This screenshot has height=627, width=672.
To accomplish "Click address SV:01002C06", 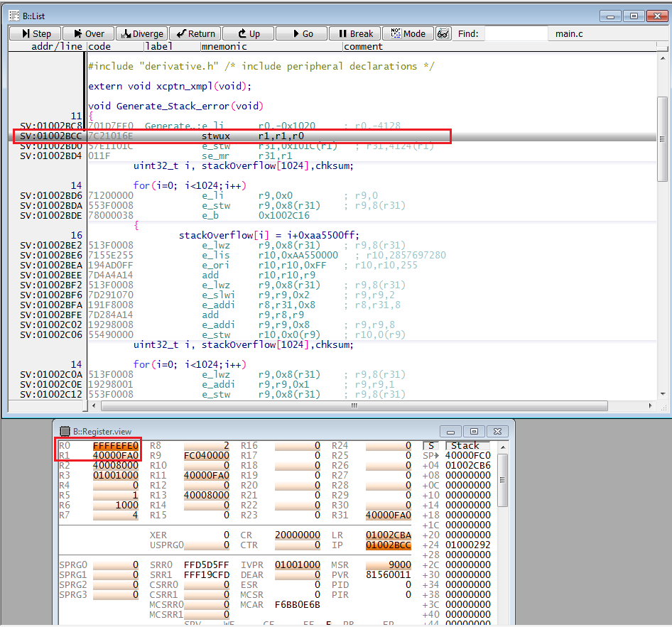I will coord(51,335).
